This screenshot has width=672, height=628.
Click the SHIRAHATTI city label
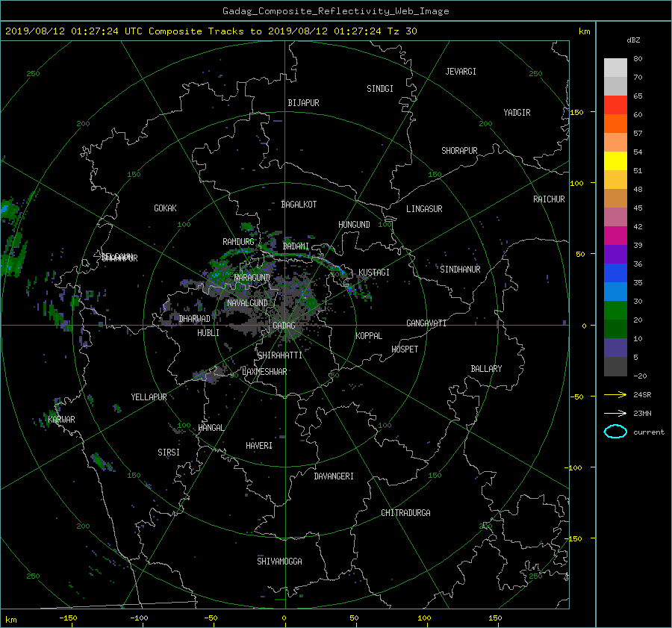(x=280, y=355)
